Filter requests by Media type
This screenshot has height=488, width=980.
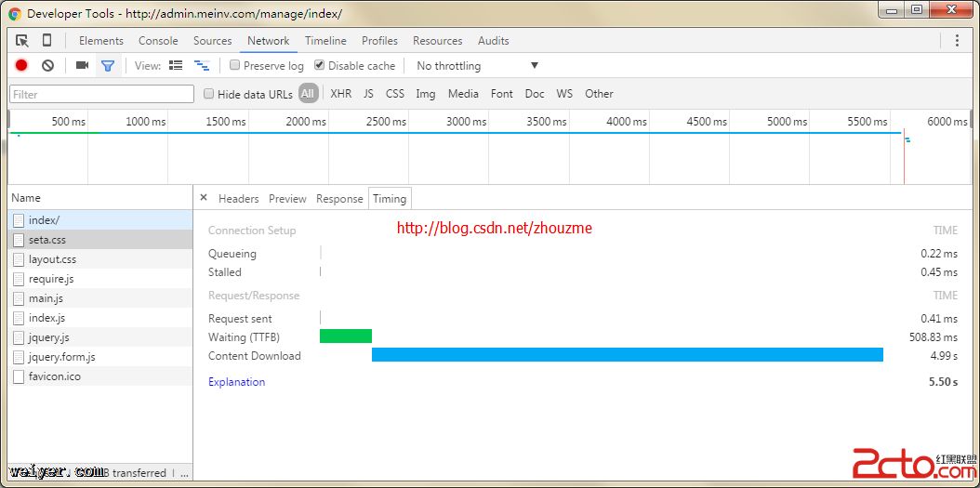pyautogui.click(x=463, y=94)
